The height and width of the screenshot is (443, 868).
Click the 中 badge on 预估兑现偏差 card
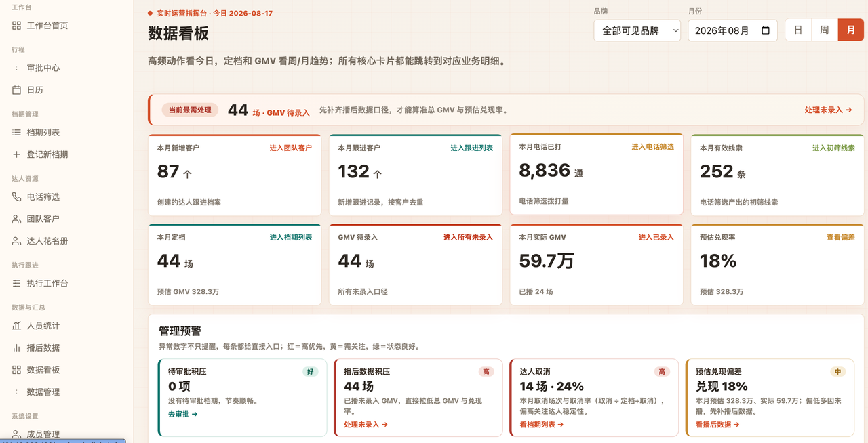coord(838,372)
